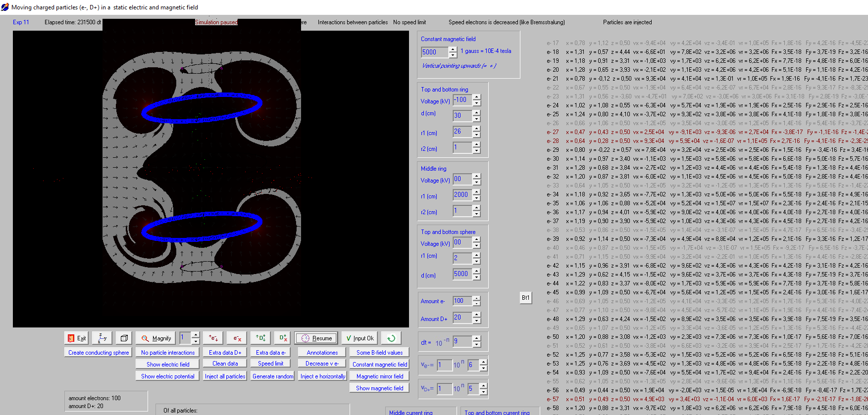Decrease top and bottom ring r1 spinner
The width and height of the screenshot is (868, 415).
click(476, 135)
